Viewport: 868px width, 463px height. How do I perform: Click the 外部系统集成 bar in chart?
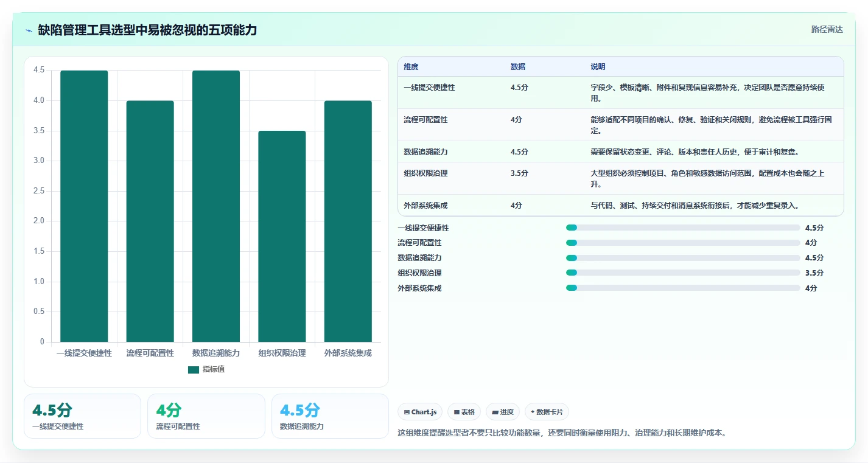click(x=348, y=221)
